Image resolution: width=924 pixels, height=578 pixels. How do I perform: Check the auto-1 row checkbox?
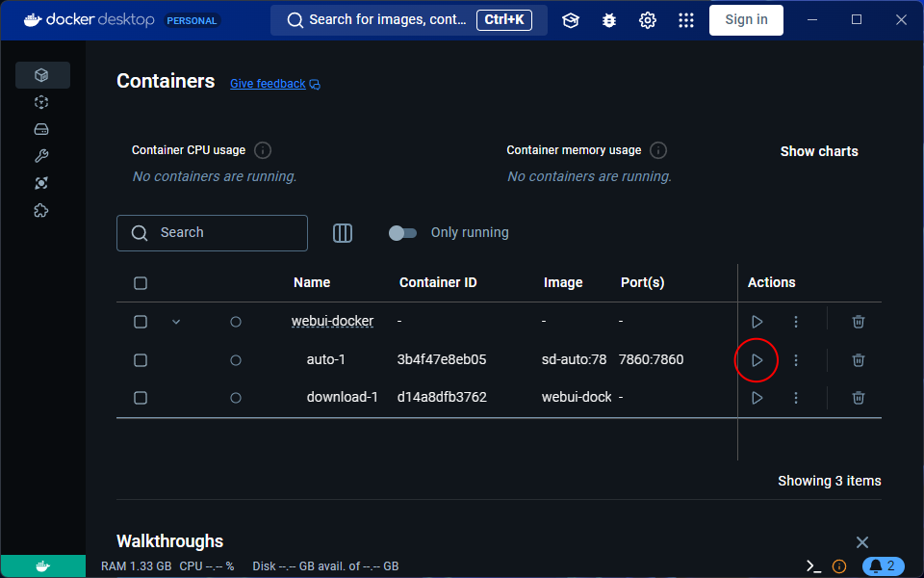click(x=141, y=359)
